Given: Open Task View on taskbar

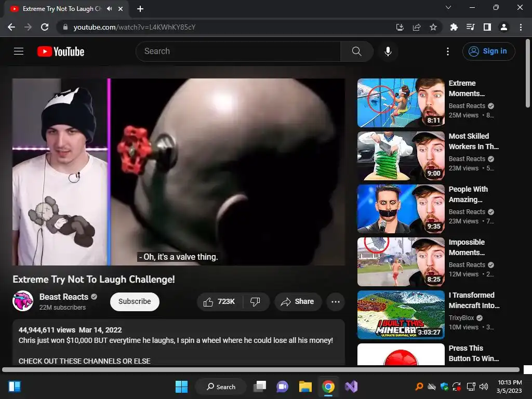Looking at the screenshot, I should pyautogui.click(x=260, y=387).
